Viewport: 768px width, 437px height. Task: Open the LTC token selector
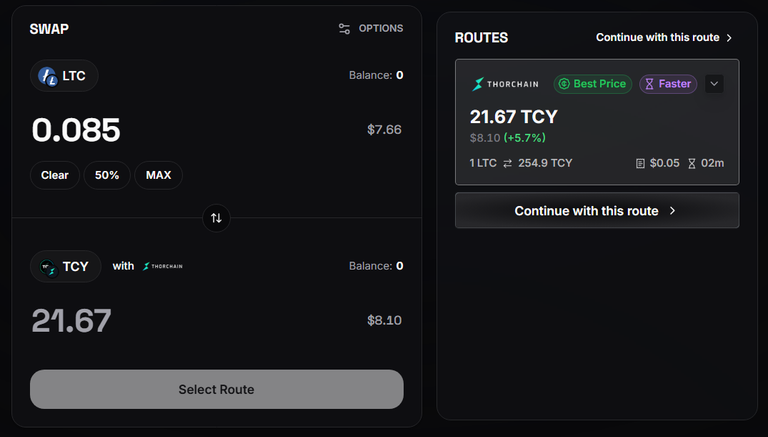coord(64,76)
